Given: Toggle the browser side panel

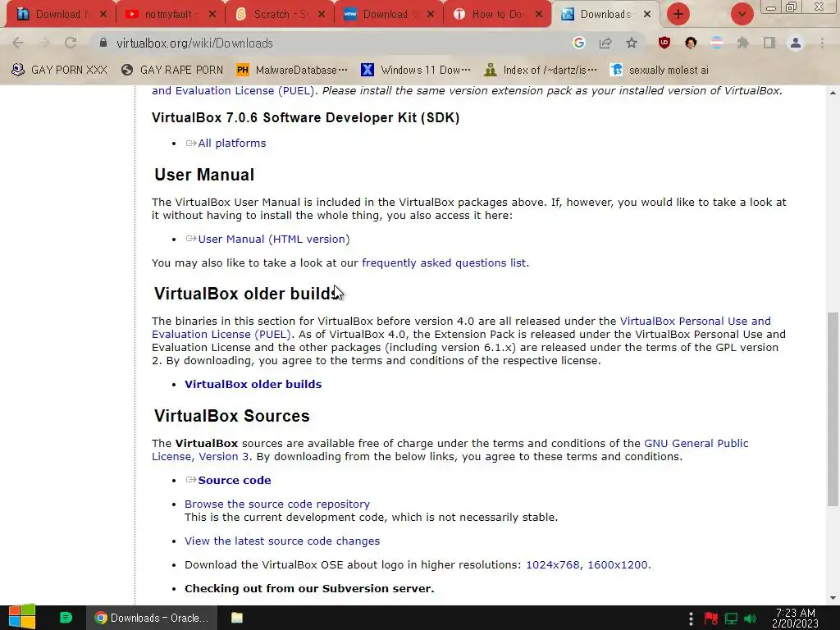Looking at the screenshot, I should 769,43.
